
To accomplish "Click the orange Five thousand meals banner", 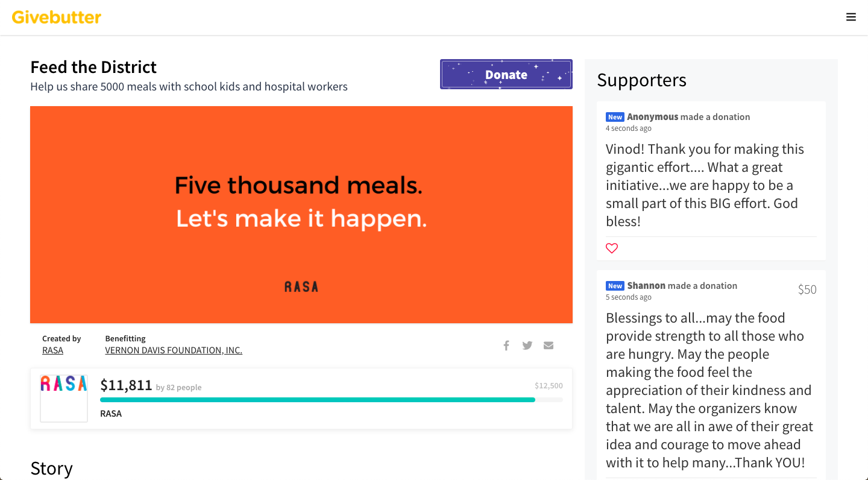I will point(301,215).
